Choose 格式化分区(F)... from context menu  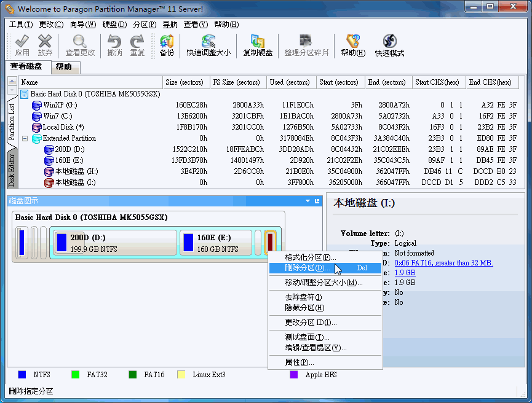(325, 257)
